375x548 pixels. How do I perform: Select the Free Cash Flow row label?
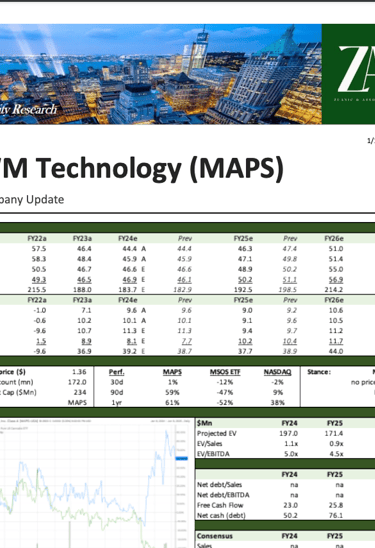coord(220,505)
